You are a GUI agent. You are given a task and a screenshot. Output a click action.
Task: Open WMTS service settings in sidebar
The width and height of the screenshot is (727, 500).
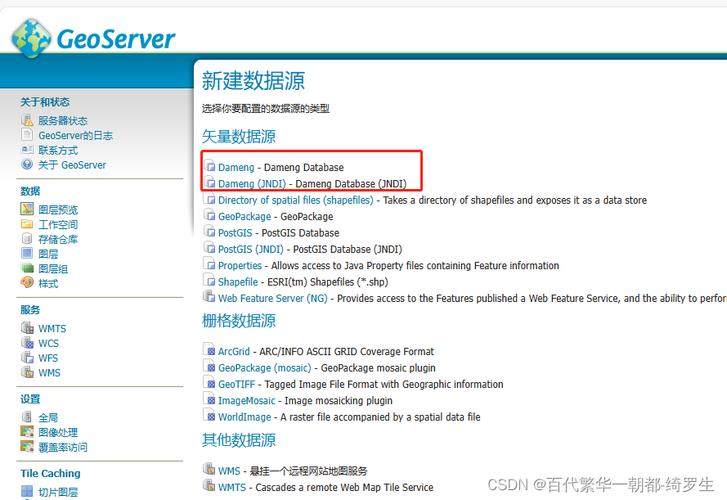[52, 328]
